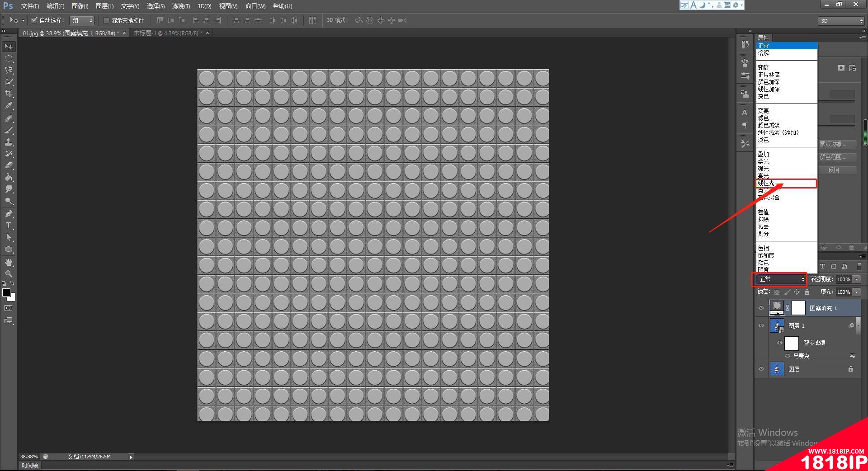Image resolution: width=868 pixels, height=471 pixels.
Task: Open the 不透明度 slider arrow
Action: (857, 279)
